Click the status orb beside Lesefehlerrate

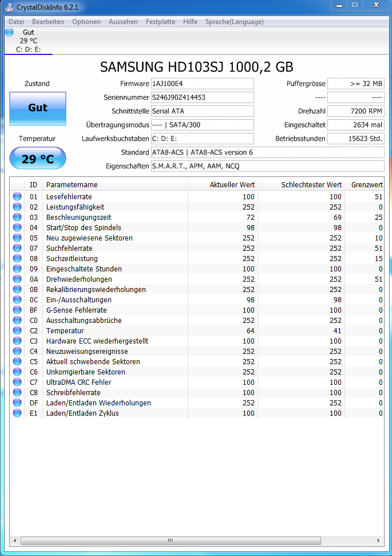pyautogui.click(x=17, y=196)
